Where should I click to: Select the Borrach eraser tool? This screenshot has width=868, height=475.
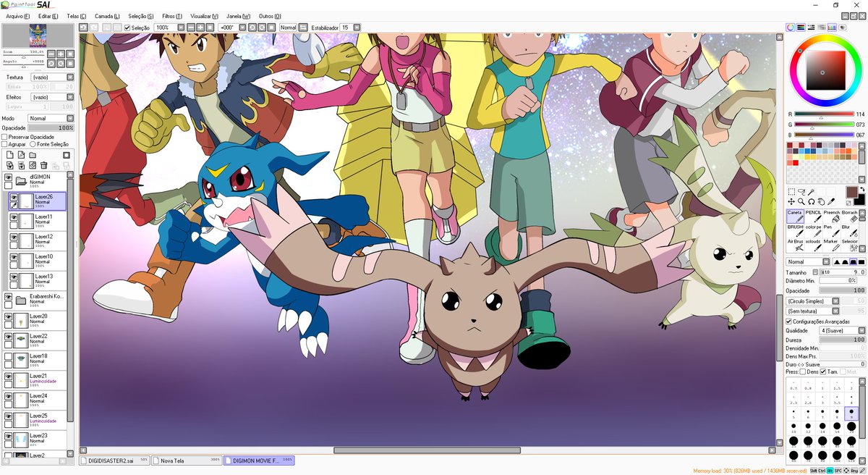point(849,216)
